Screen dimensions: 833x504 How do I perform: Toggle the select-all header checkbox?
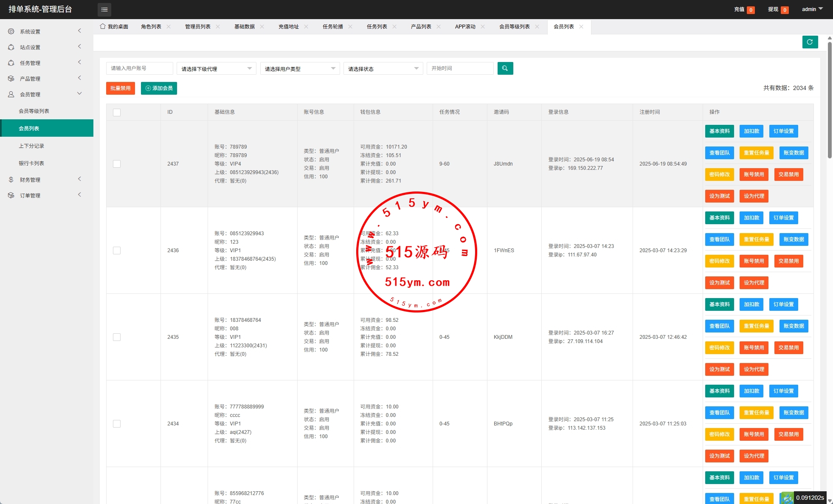tap(117, 113)
